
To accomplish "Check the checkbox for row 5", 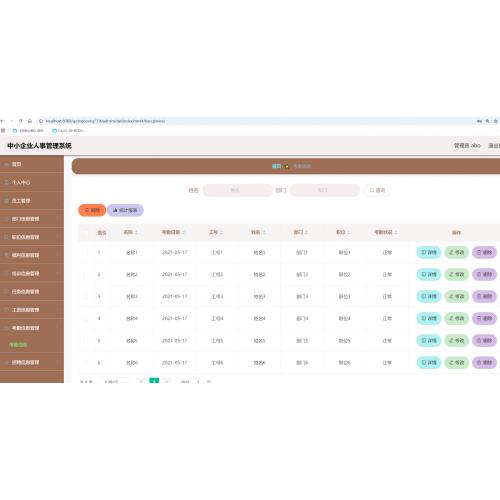I will tap(85, 340).
